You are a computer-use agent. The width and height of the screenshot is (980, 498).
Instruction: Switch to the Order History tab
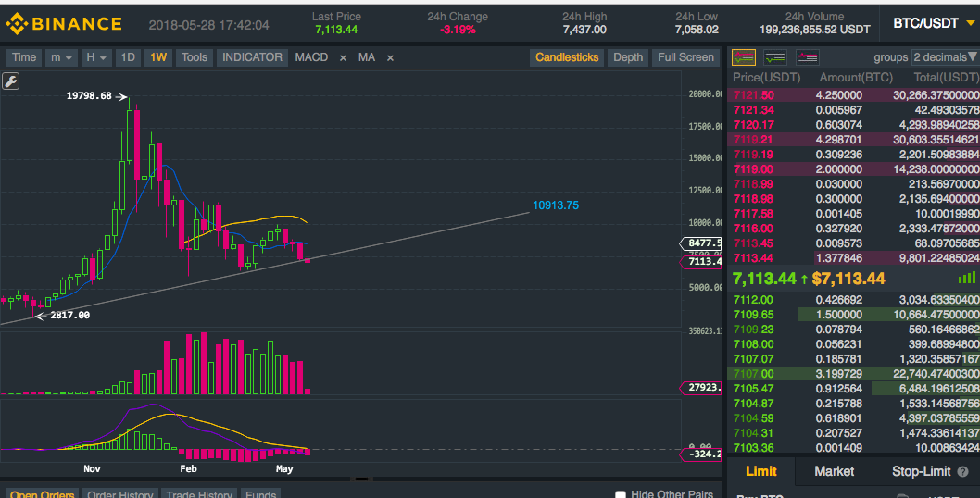click(120, 493)
